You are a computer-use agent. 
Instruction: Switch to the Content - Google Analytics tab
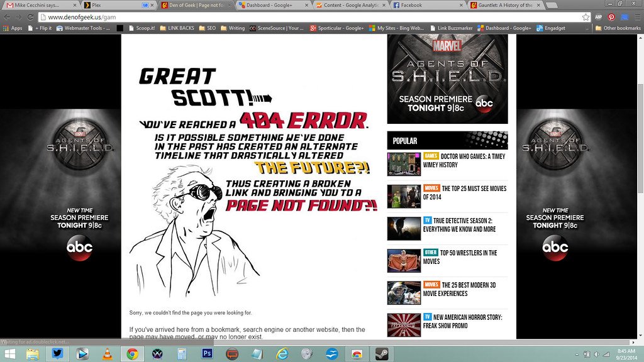pyautogui.click(x=350, y=5)
